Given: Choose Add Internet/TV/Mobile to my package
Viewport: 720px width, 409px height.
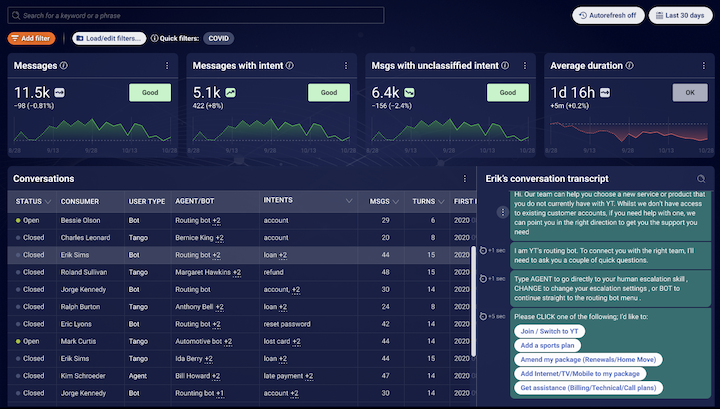Looking at the screenshot, I should pyautogui.click(x=580, y=374).
